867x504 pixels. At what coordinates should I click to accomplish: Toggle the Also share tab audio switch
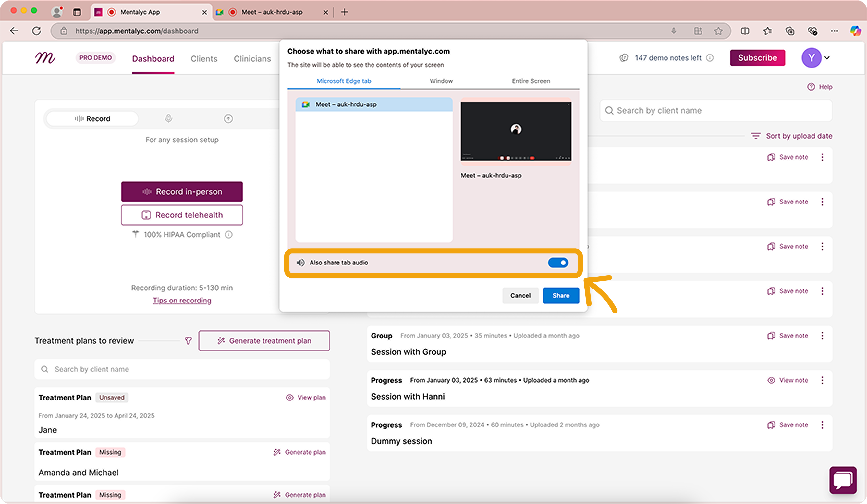[558, 263]
